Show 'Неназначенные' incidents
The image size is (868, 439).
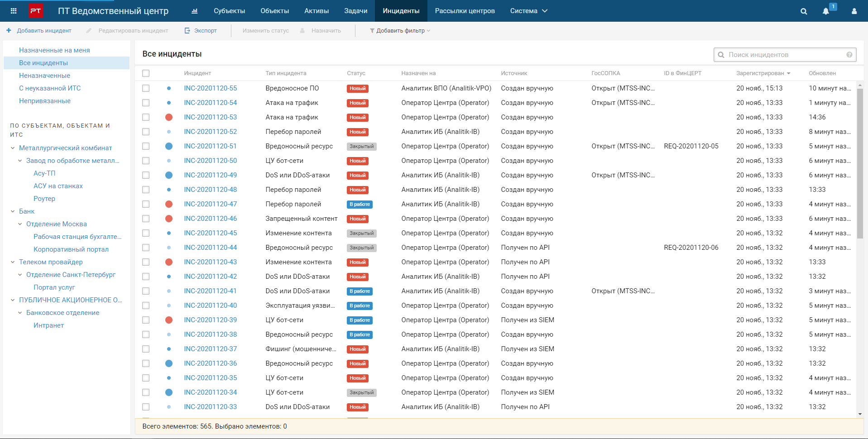coord(44,76)
